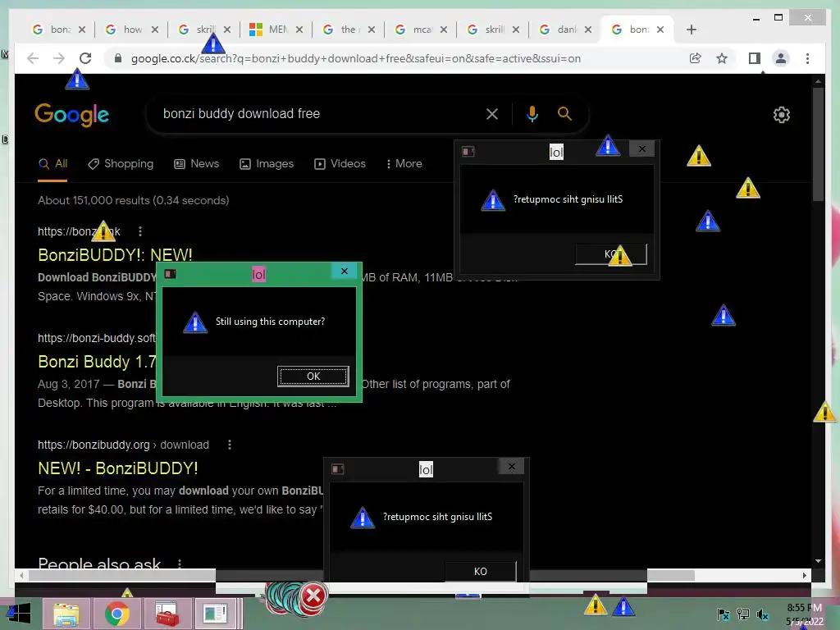
Task: Click the network tray icon
Action: [743, 614]
